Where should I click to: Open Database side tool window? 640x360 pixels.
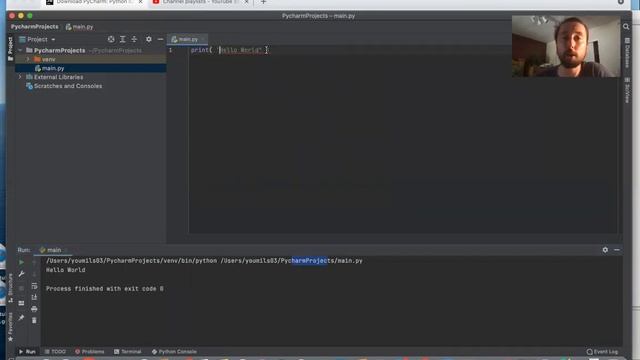(627, 53)
